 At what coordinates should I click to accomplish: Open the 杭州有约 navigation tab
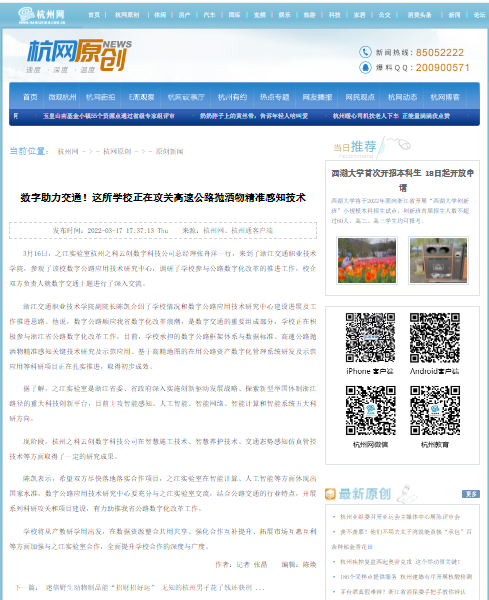pyautogui.click(x=232, y=97)
